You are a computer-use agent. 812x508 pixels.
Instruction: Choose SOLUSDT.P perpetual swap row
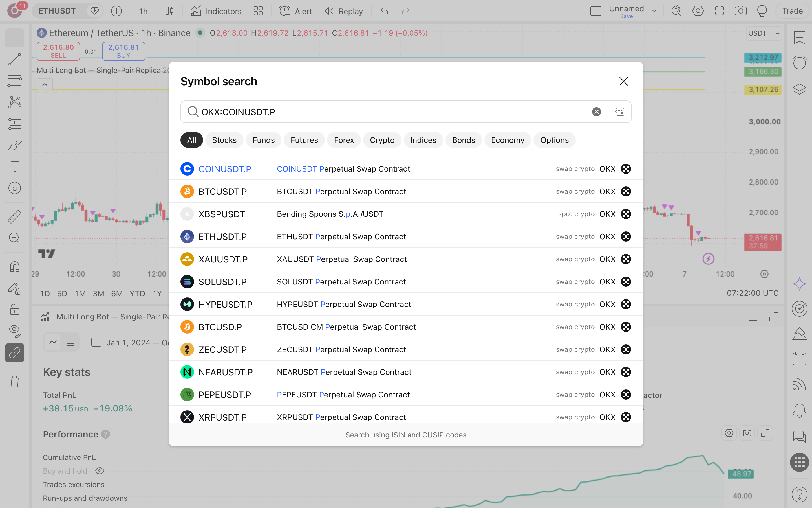406,282
